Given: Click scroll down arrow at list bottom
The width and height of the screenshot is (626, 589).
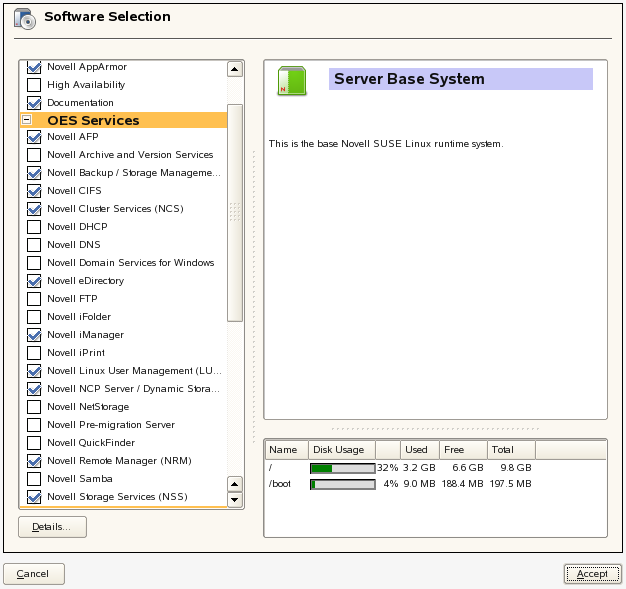Looking at the screenshot, I should (x=235, y=500).
